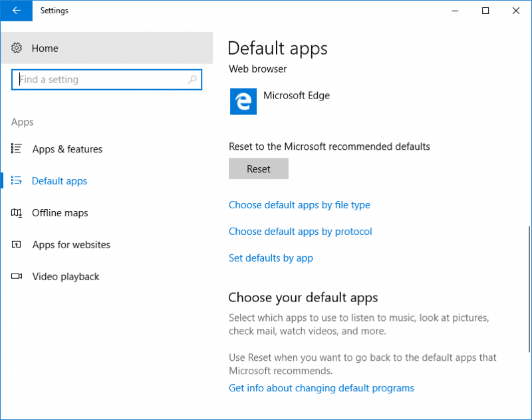The image size is (532, 420).
Task: Open the Apps & features page
Action: point(67,149)
